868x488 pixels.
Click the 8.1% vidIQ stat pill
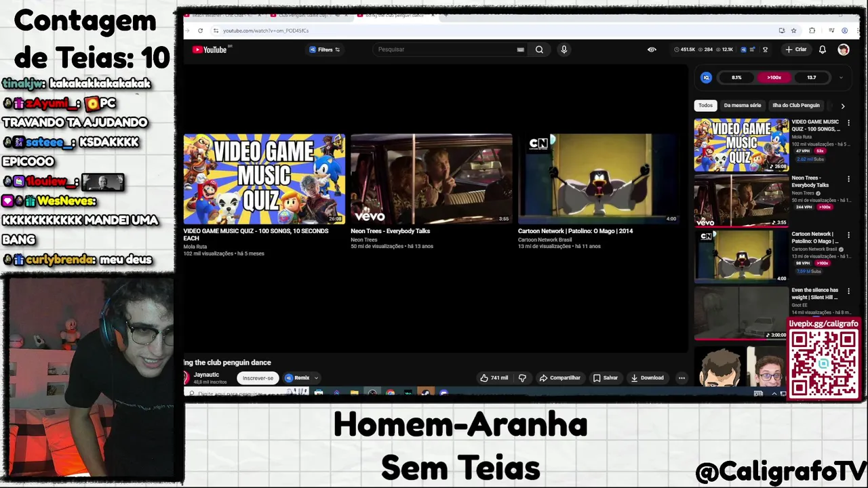point(736,77)
